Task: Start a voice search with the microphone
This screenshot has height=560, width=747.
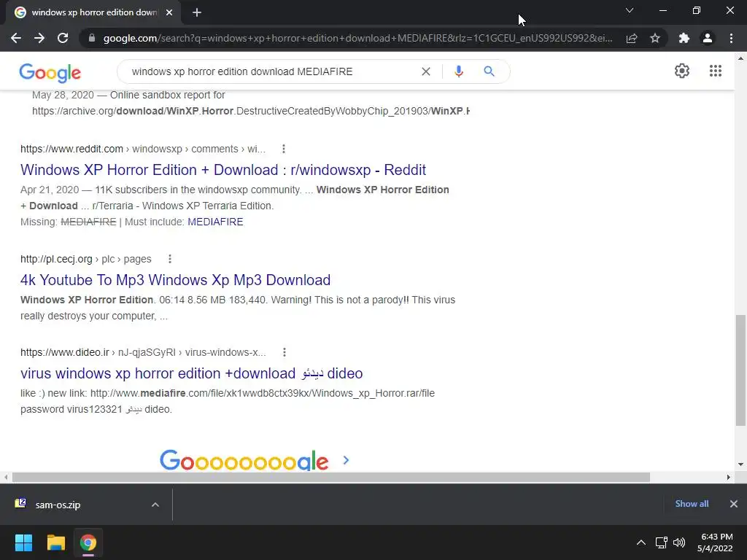Action: tap(459, 71)
